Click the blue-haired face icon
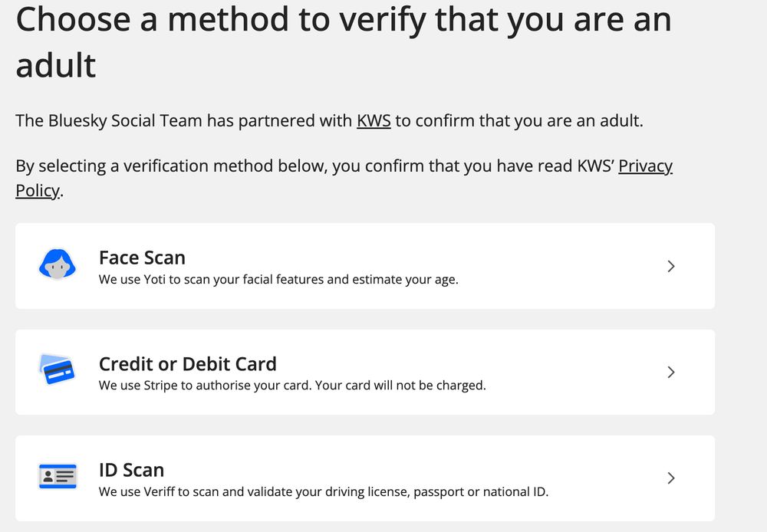The width and height of the screenshot is (767, 532). coord(58,264)
